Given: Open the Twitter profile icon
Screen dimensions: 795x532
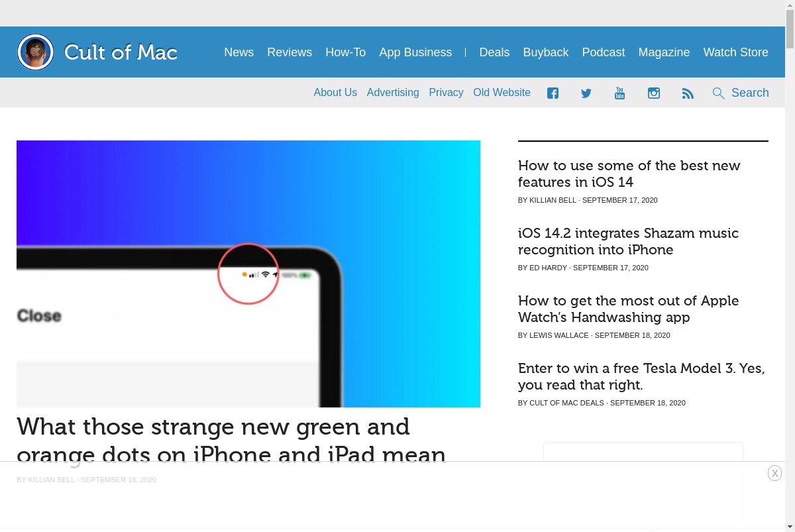Looking at the screenshot, I should click(x=586, y=93).
